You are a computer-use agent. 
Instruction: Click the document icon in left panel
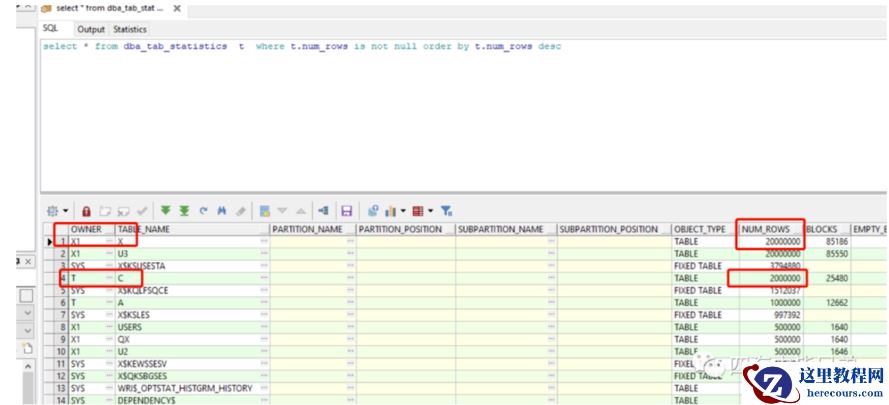click(x=27, y=349)
